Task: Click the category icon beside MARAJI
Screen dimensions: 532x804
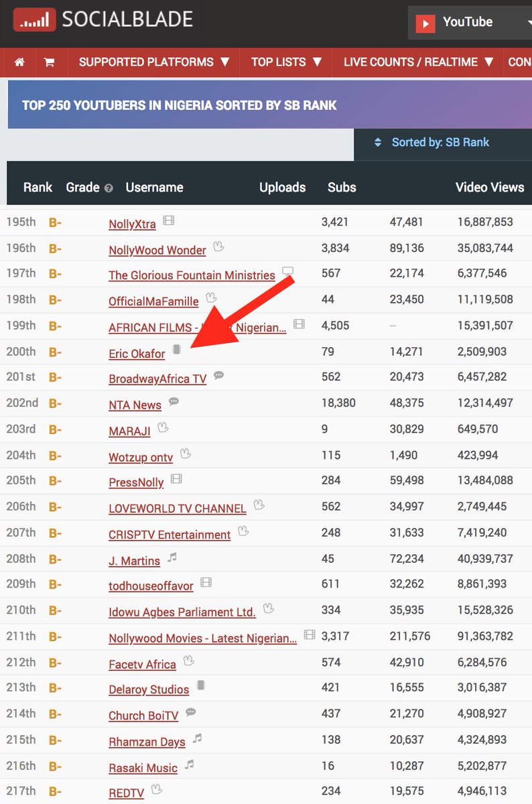Action: point(162,427)
